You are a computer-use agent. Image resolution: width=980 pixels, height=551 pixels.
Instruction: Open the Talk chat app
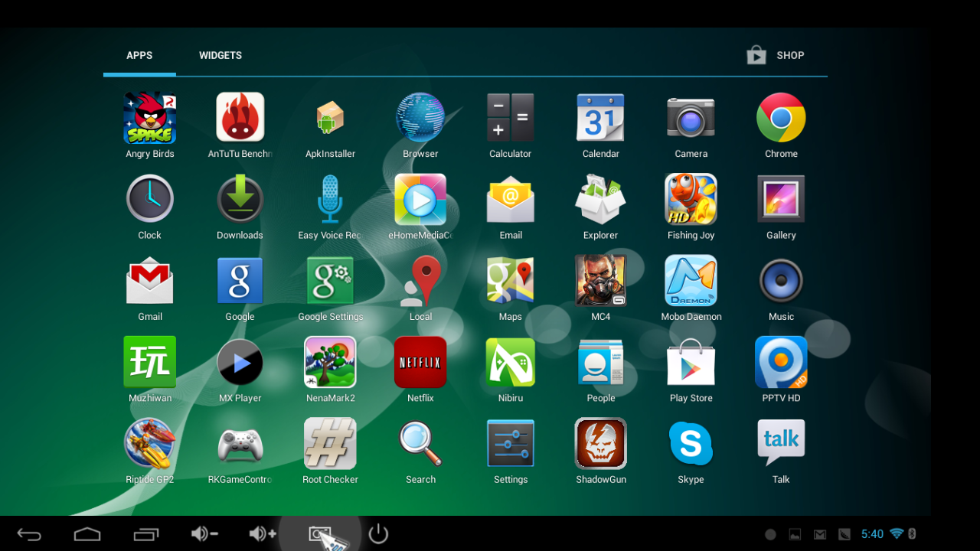pyautogui.click(x=781, y=444)
